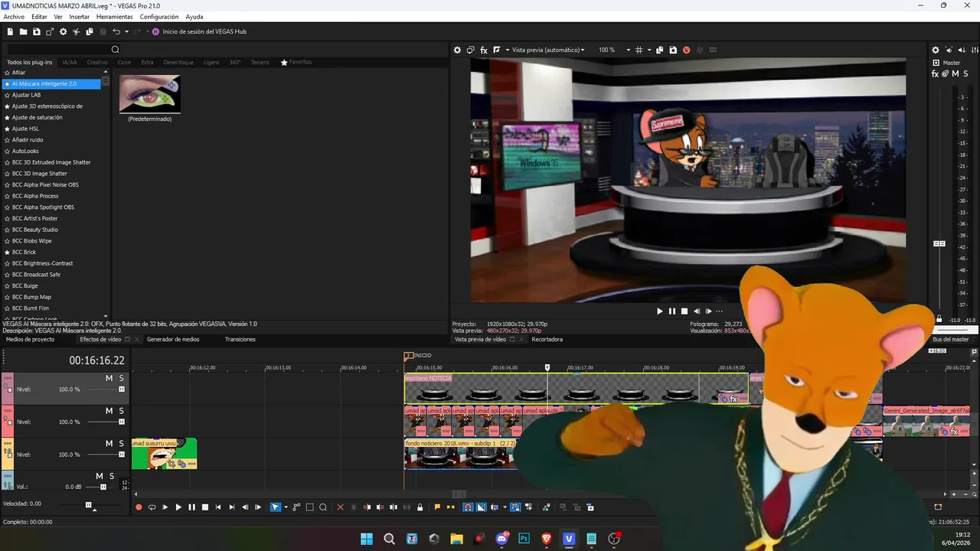
Task: Open project properties gear in the main toolbar
Action: [x=63, y=31]
